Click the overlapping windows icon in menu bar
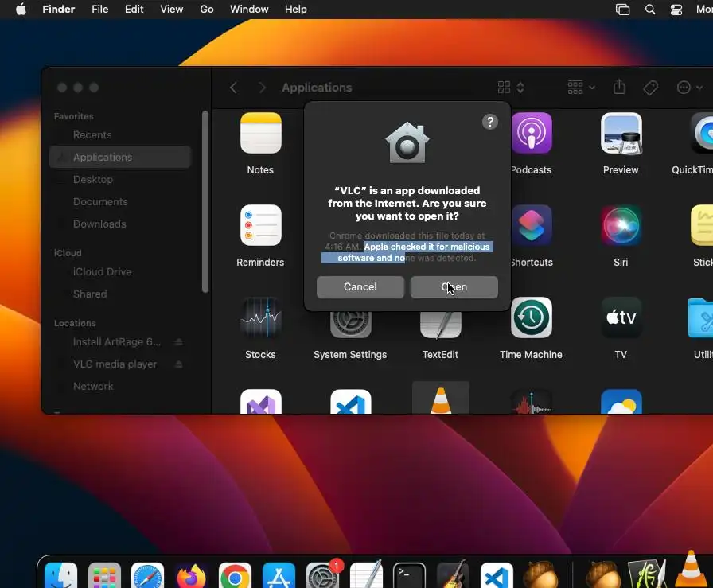Screen dimensions: 713x588 622,9
